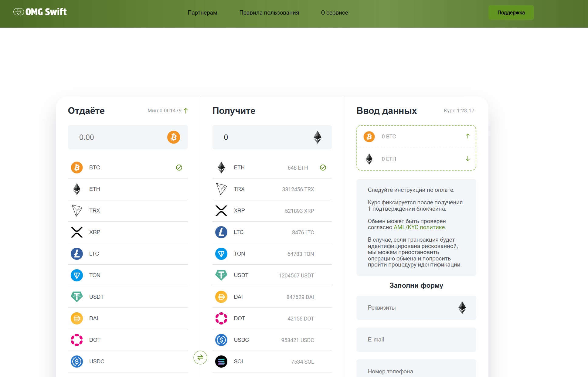Click the SOL icon in Получите list
588x377 pixels.
point(221,361)
